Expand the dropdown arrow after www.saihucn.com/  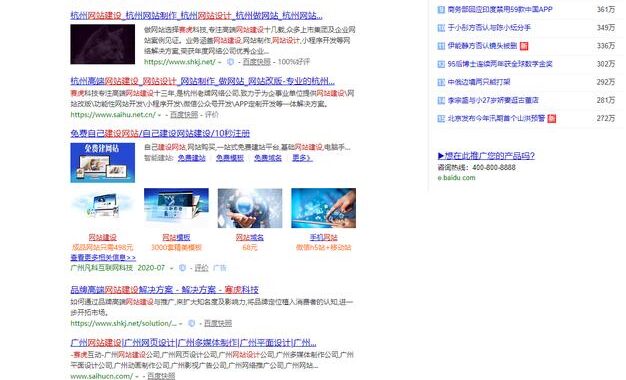137,376
